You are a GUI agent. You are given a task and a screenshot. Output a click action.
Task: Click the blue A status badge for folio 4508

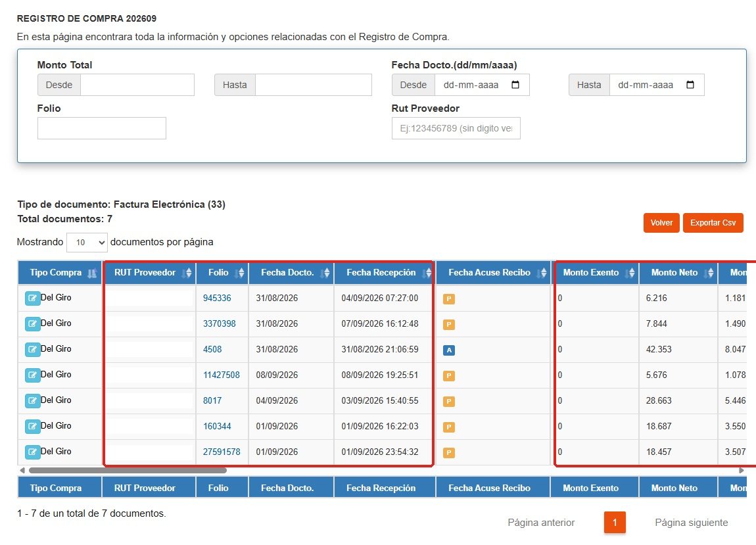point(449,350)
